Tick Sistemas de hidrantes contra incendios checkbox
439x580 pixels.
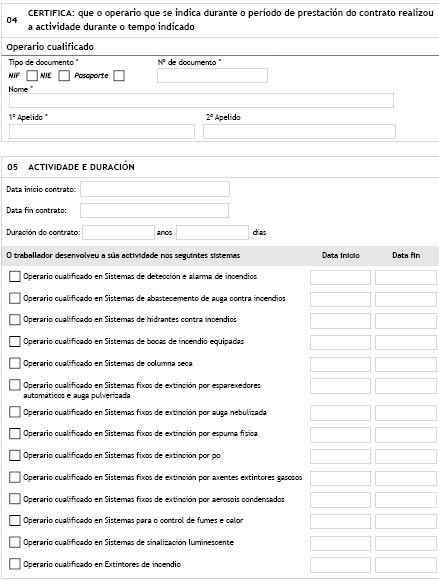[x=14, y=320]
